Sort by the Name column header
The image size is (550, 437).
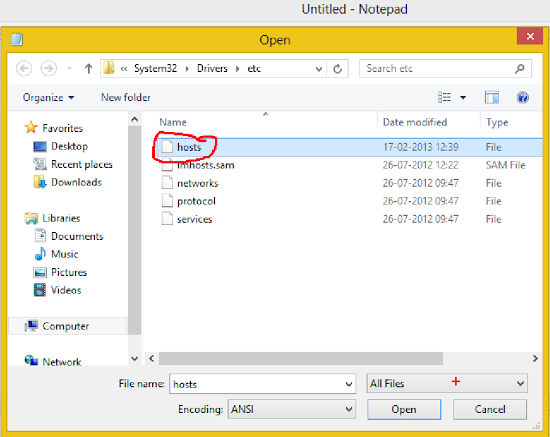173,122
